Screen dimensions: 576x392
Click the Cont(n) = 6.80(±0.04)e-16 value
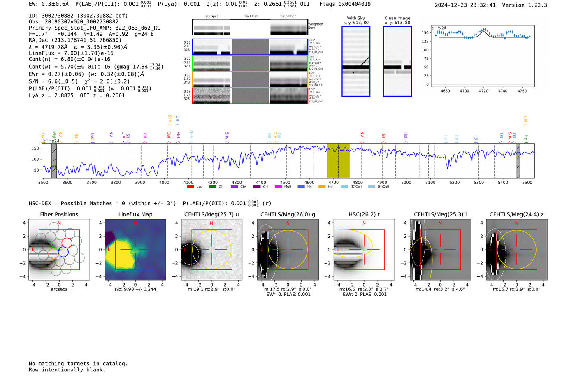tap(70, 59)
